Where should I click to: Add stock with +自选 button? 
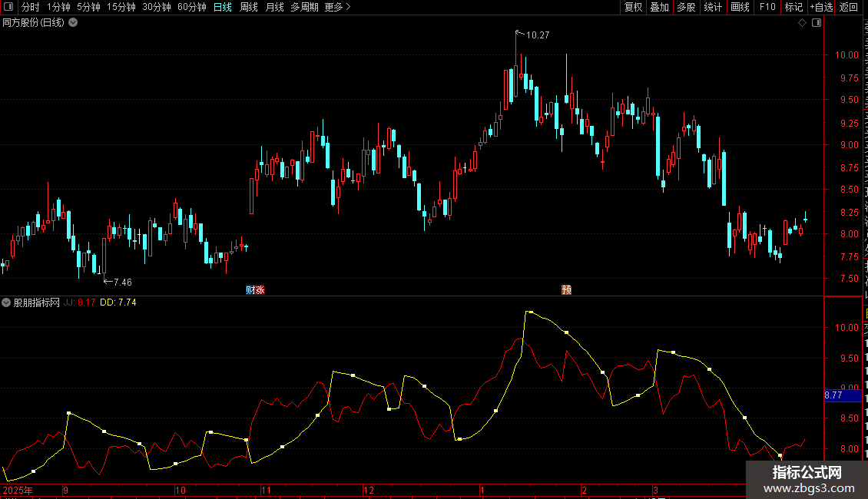tap(821, 7)
